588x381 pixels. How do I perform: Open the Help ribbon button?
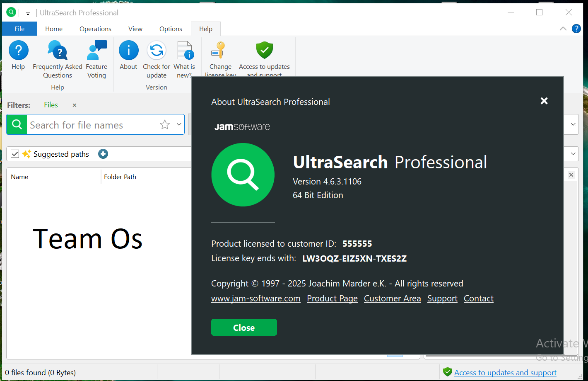[18, 56]
